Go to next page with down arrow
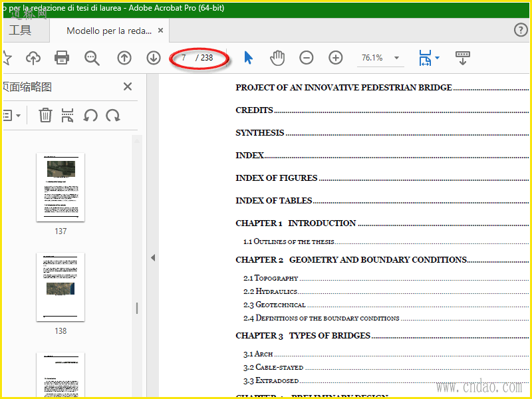Viewport: 532px width, 399px height. point(154,58)
